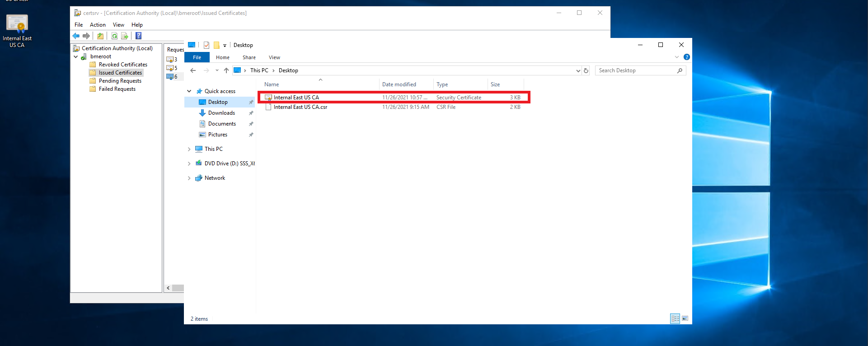Click the Explorer Forward navigation arrow

[x=206, y=70]
